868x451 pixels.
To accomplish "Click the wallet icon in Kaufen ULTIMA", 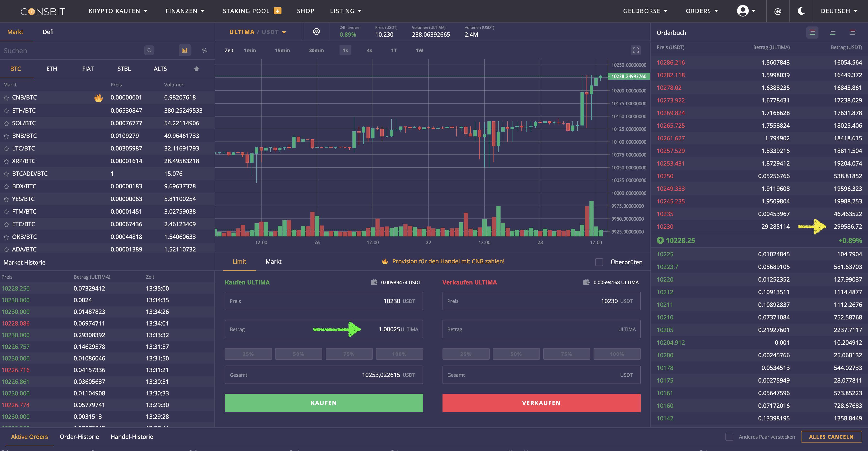I will [x=374, y=282].
